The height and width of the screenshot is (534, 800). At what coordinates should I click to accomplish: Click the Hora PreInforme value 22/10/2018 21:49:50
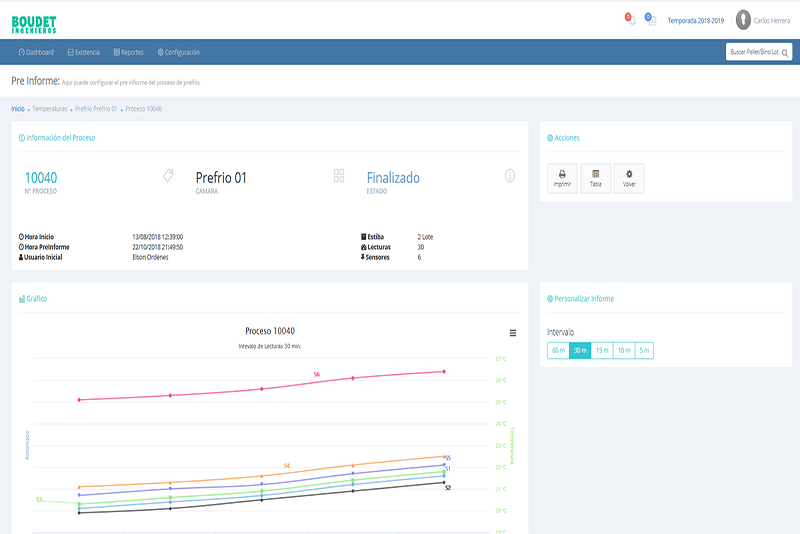pos(158,247)
